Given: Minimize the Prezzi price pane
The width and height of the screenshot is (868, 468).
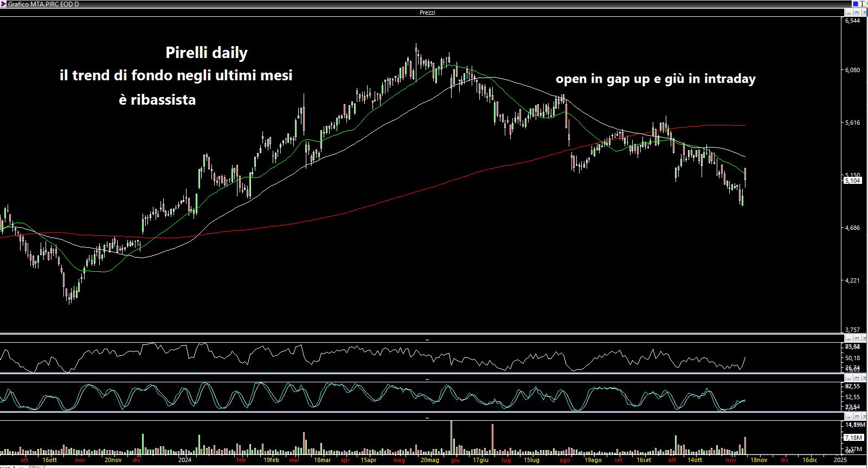Looking at the screenshot, I should point(849,12).
